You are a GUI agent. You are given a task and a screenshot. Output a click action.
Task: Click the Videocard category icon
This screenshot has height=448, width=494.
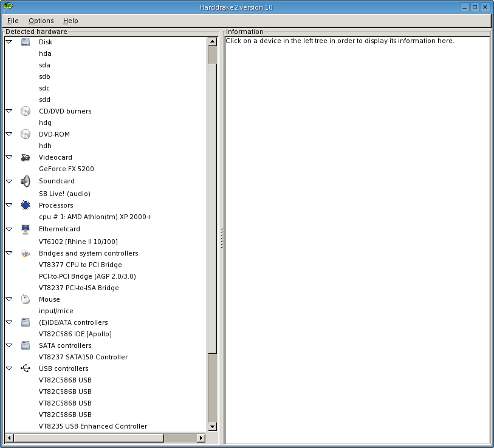tap(25, 157)
